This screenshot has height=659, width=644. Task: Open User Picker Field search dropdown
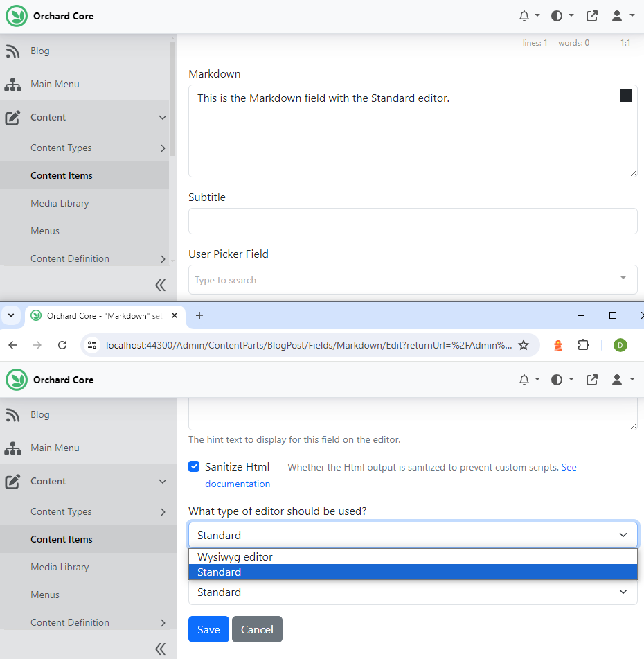click(x=413, y=280)
